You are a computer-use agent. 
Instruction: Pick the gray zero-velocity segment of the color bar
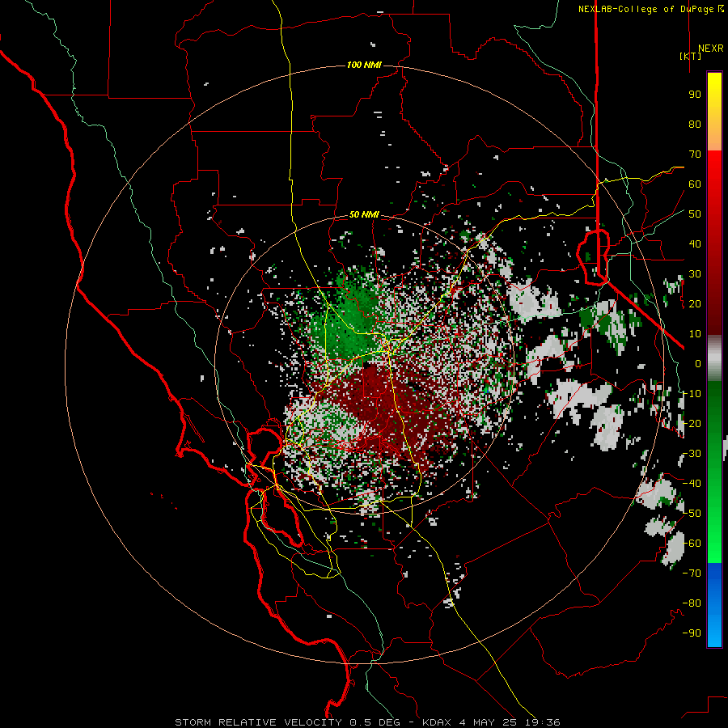pyautogui.click(x=714, y=358)
